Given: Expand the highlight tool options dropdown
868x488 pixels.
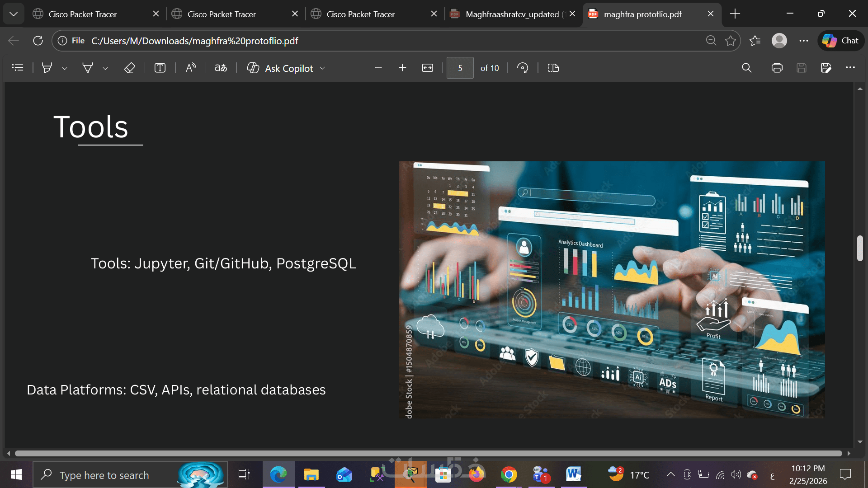Looking at the screenshot, I should [x=65, y=68].
